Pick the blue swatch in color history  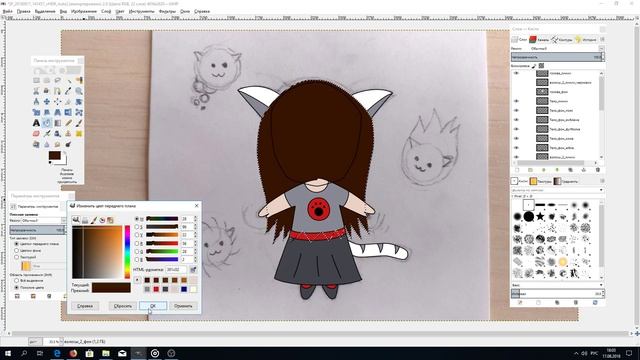tap(184, 289)
